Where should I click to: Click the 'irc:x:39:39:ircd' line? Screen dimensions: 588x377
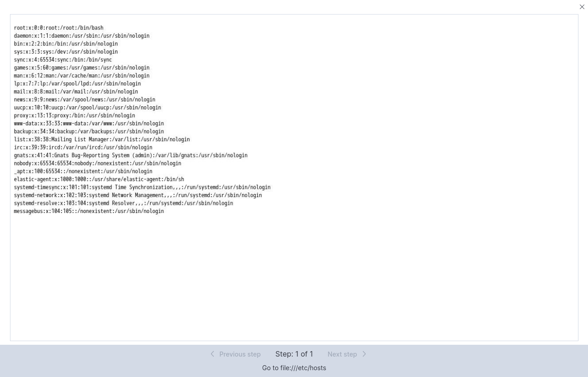tap(83, 148)
